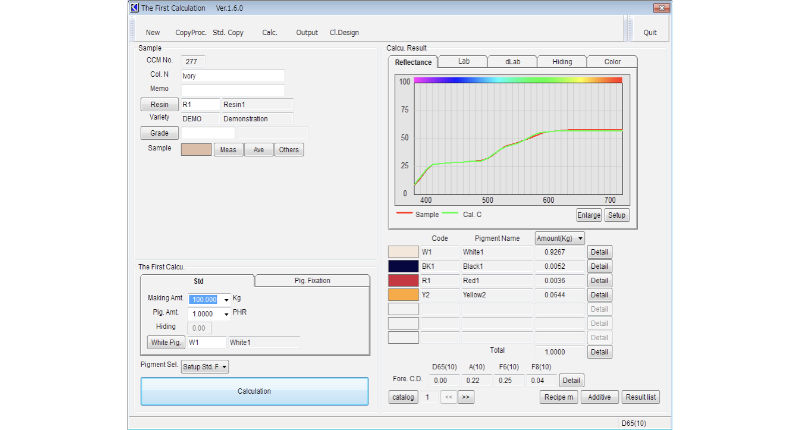Click Quit in the toolbar
Image resolution: width=800 pixels, height=430 pixels.
point(650,32)
